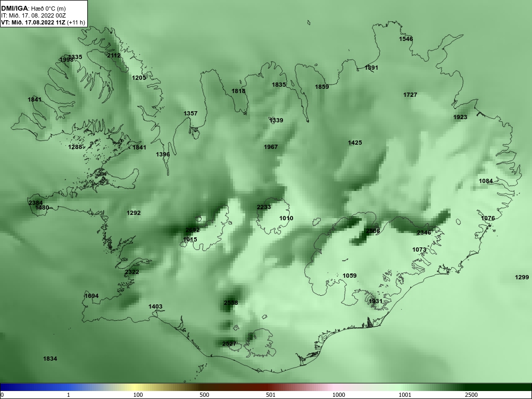The height and width of the screenshot is (399, 532).
Task: Click the map value 1299
Action: click(x=522, y=277)
